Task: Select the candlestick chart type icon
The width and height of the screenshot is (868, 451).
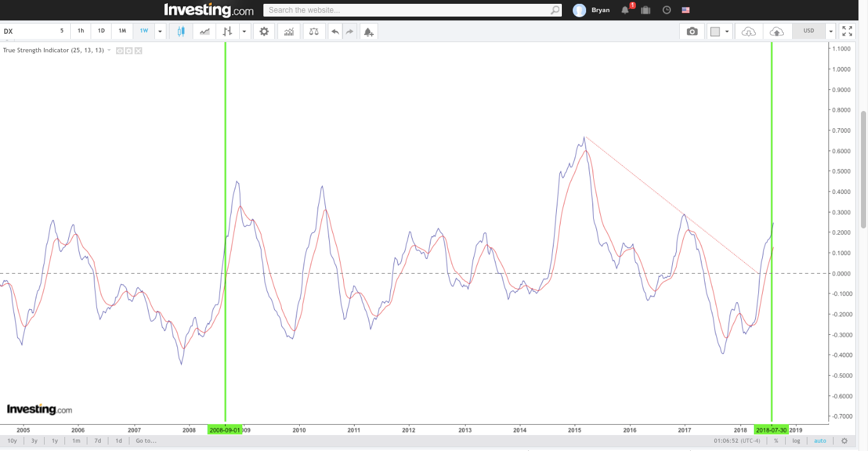Action: (x=181, y=31)
